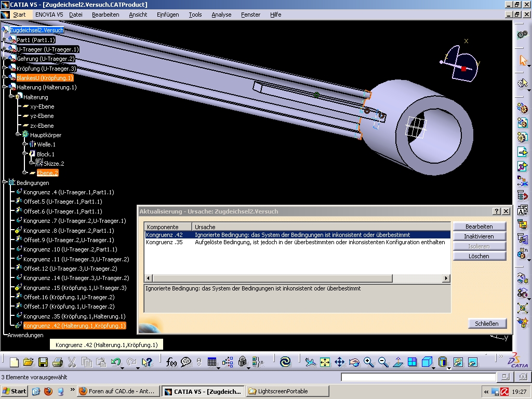Click the command input field in status bar
532x399 pixels.
[x=418, y=377]
